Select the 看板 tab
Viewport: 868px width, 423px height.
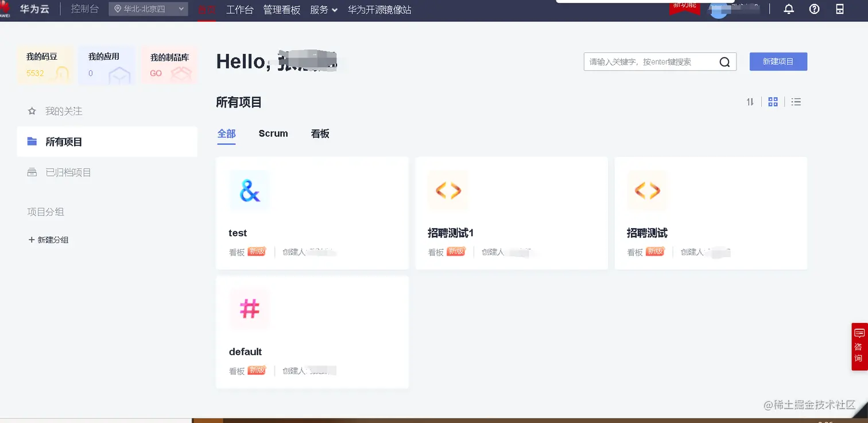point(320,133)
